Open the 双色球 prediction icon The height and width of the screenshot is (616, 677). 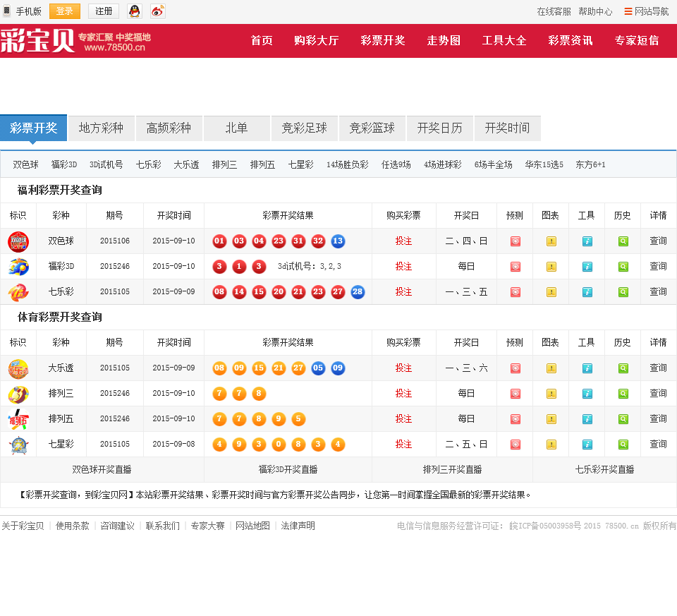pyautogui.click(x=515, y=241)
